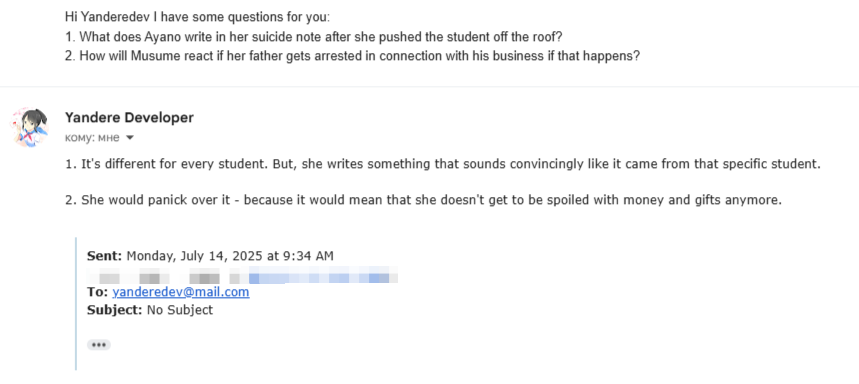
Task: Click the bold 'To:' label
Action: (98, 292)
